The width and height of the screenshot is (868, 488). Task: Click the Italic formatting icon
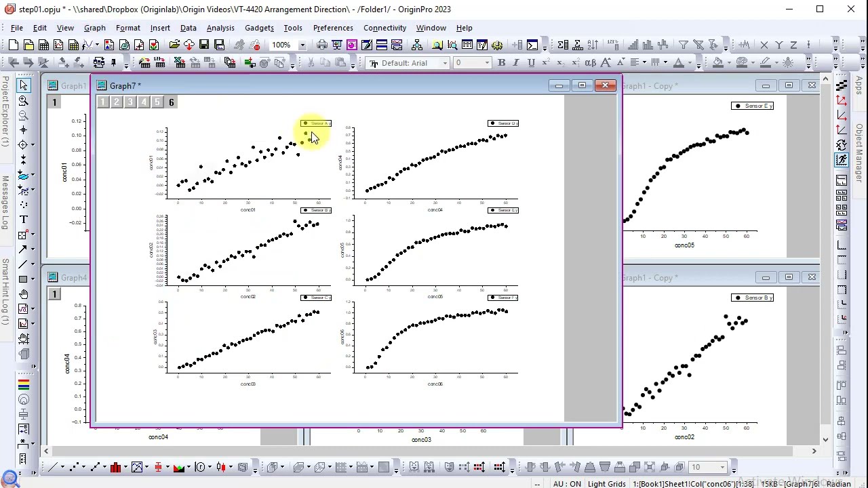click(x=516, y=62)
